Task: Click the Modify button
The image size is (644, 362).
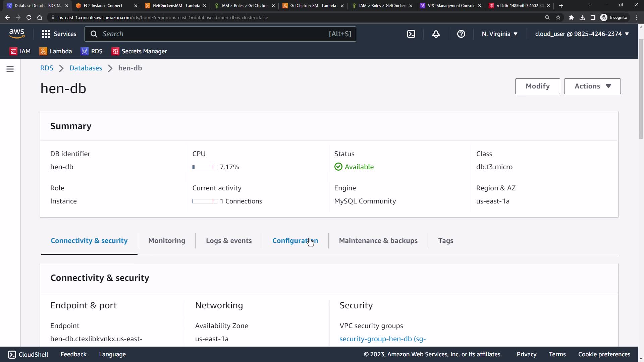Action: (537, 86)
